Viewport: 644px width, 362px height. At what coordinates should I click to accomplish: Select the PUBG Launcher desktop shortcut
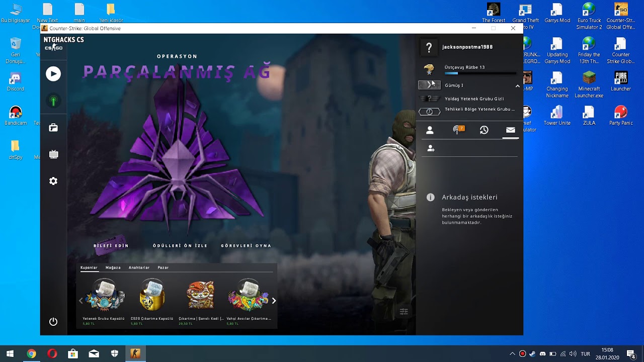620,82
